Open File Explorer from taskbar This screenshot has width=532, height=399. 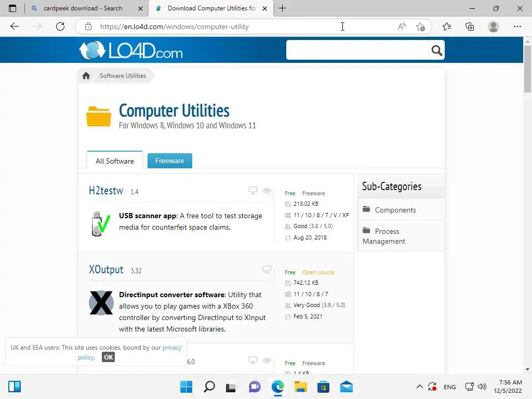[301, 387]
